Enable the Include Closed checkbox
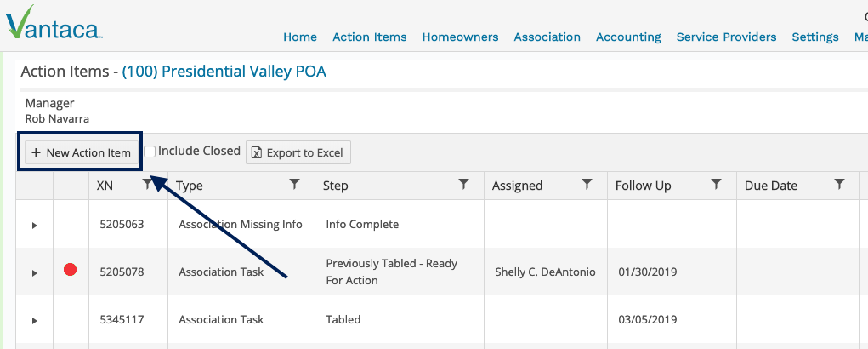The image size is (868, 349). [150, 152]
